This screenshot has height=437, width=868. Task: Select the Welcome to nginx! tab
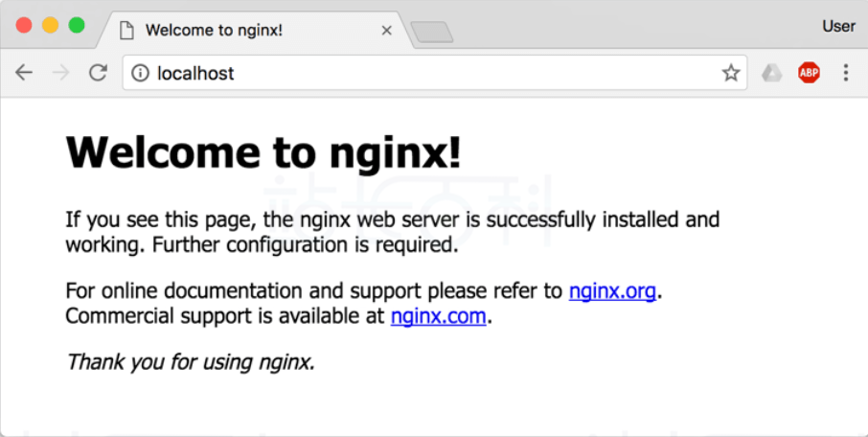coord(255,30)
